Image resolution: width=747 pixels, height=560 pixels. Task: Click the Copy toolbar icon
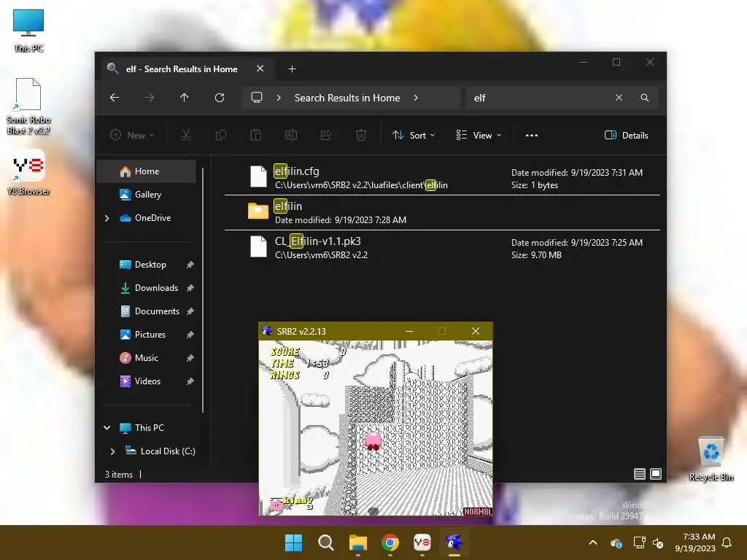pyautogui.click(x=220, y=135)
